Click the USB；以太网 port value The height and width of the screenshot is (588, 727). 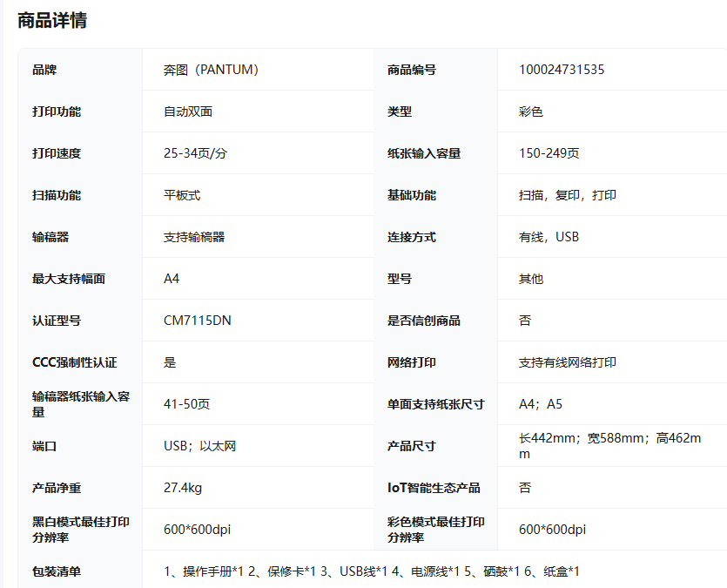point(200,446)
